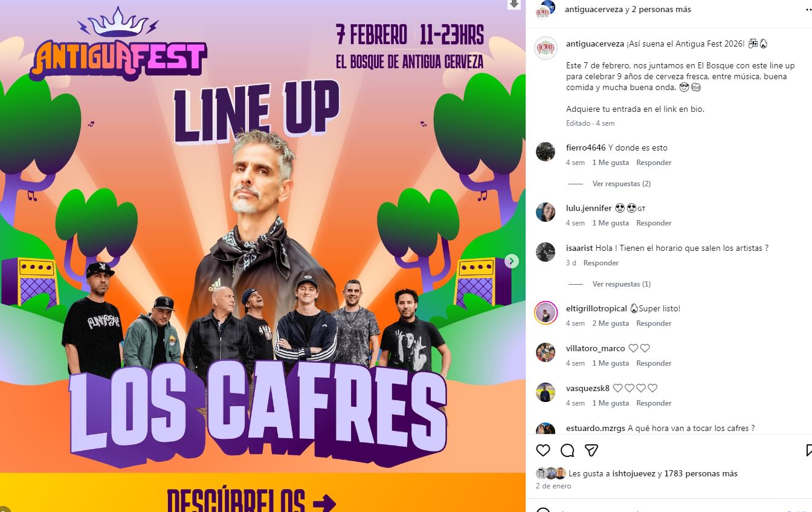Open comments with the speech bubble icon
This screenshot has height=512, width=812.
point(567,450)
